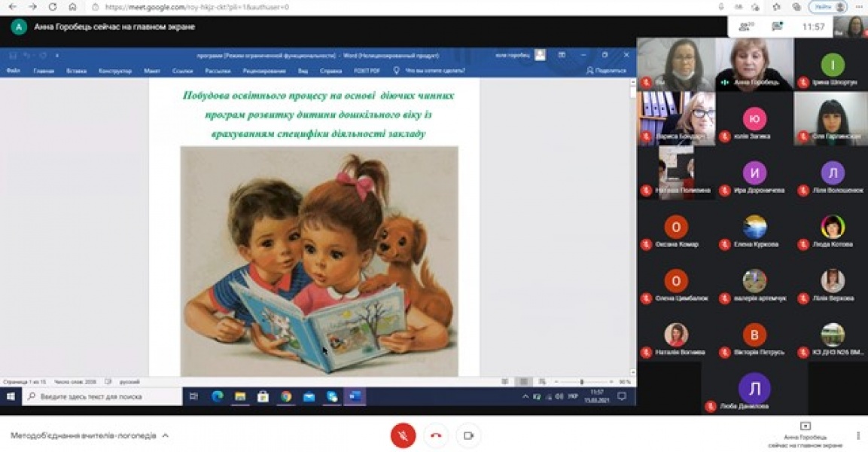Image resolution: width=868 pixels, height=452 pixels.
Task: Open the participants list icon
Action: (745, 26)
